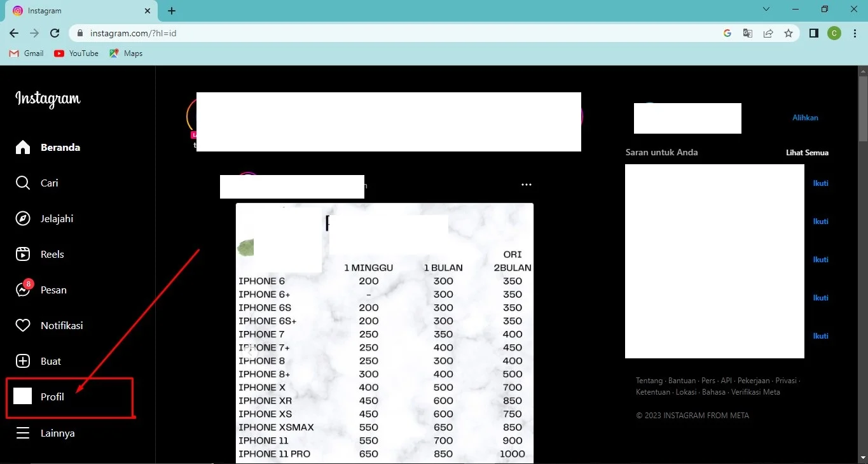Viewport: 868px width, 464px height.
Task: Click Alihkan to switch account
Action: pyautogui.click(x=805, y=118)
